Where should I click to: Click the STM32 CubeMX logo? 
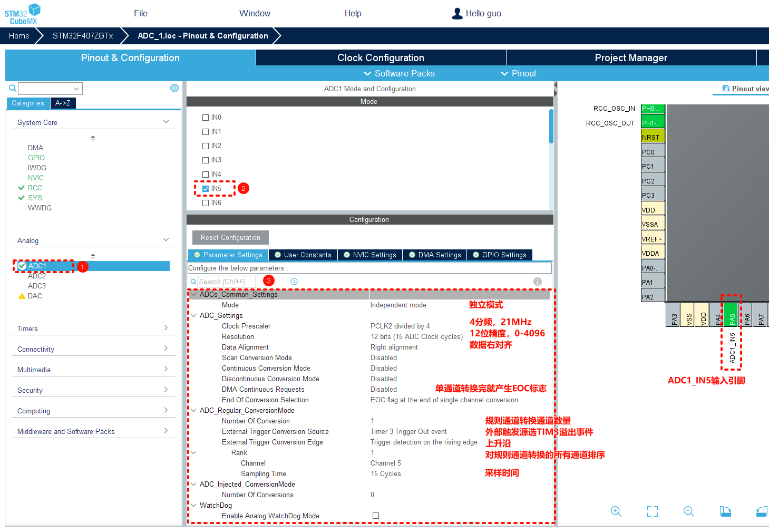(23, 14)
